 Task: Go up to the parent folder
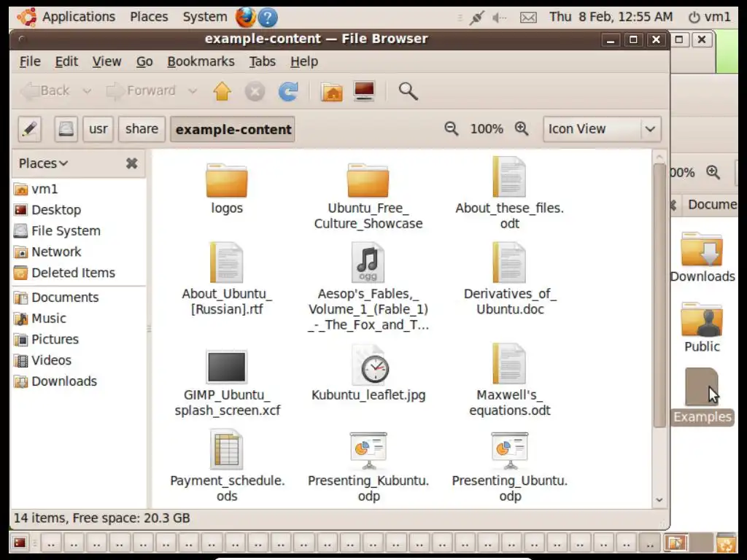(222, 91)
